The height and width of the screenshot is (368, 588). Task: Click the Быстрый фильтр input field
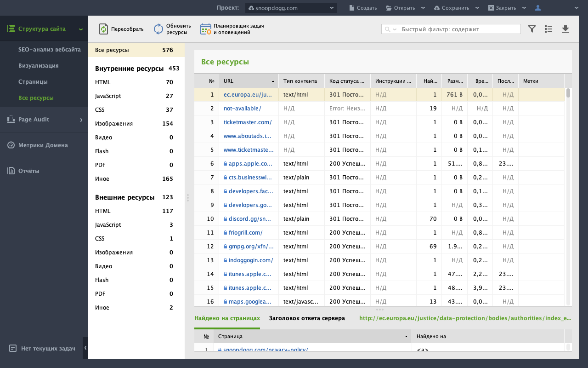459,29
